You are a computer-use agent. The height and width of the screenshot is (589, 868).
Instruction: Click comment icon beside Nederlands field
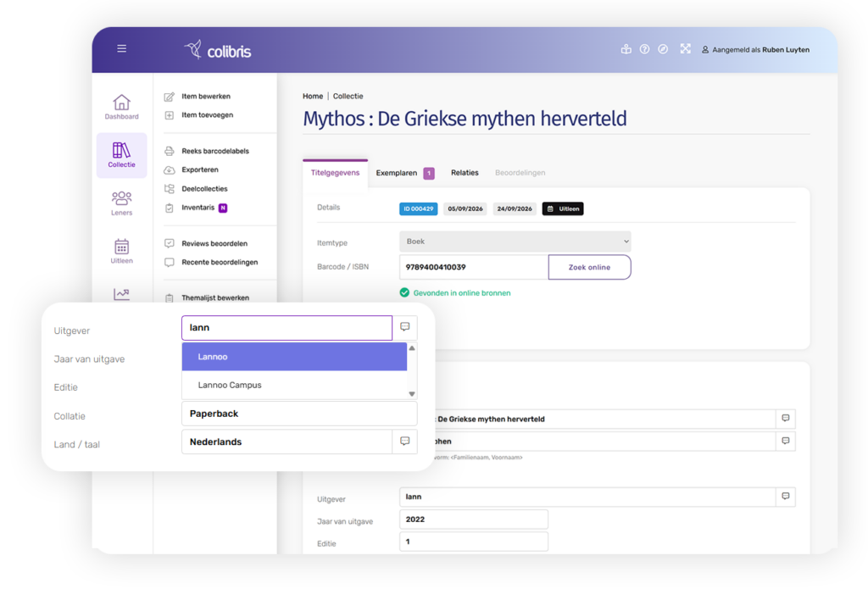[x=404, y=442]
